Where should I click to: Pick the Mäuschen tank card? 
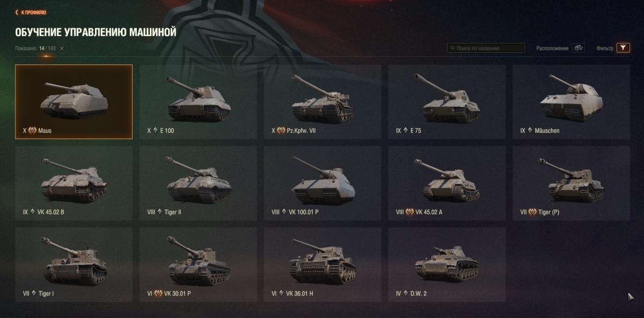(x=571, y=102)
